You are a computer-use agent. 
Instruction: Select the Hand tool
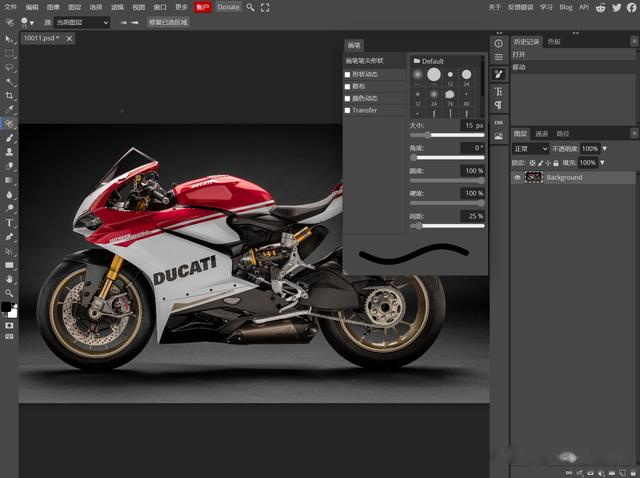tap(9, 279)
